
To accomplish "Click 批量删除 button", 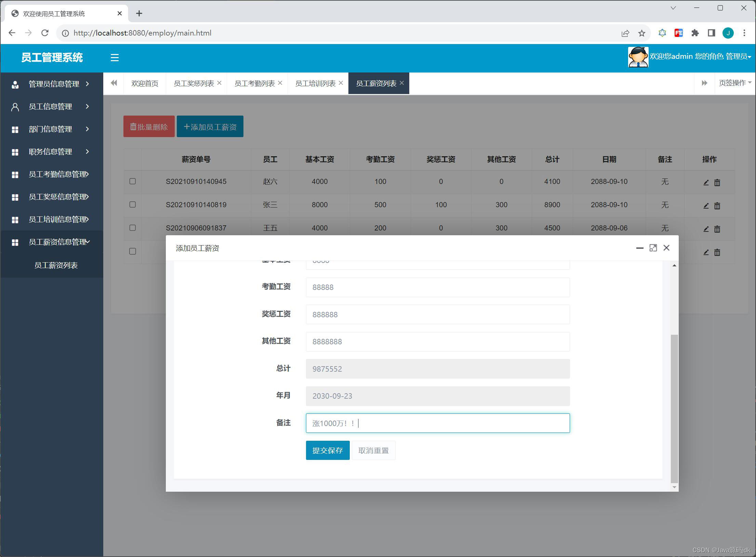I will pos(149,127).
